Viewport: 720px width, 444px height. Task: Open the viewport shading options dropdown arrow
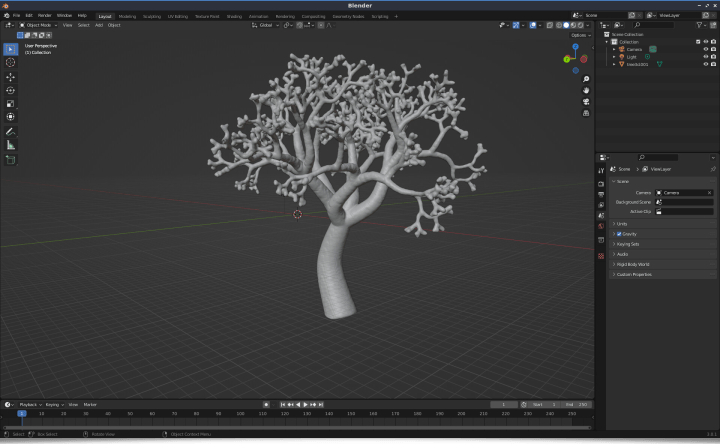click(x=588, y=25)
